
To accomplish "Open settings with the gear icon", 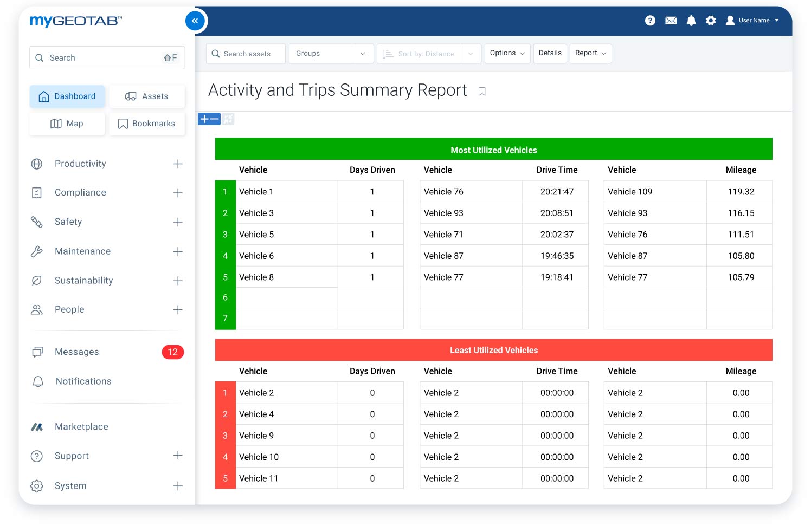I will 711,21.
